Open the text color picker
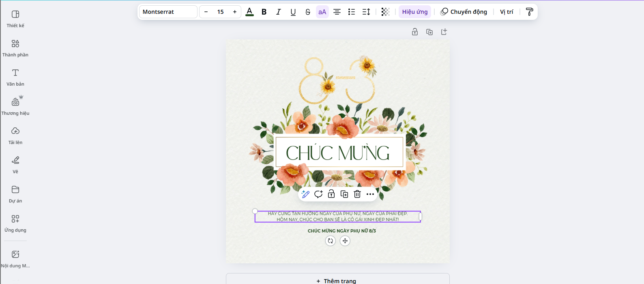Image resolution: width=644 pixels, height=284 pixels. pos(249,12)
